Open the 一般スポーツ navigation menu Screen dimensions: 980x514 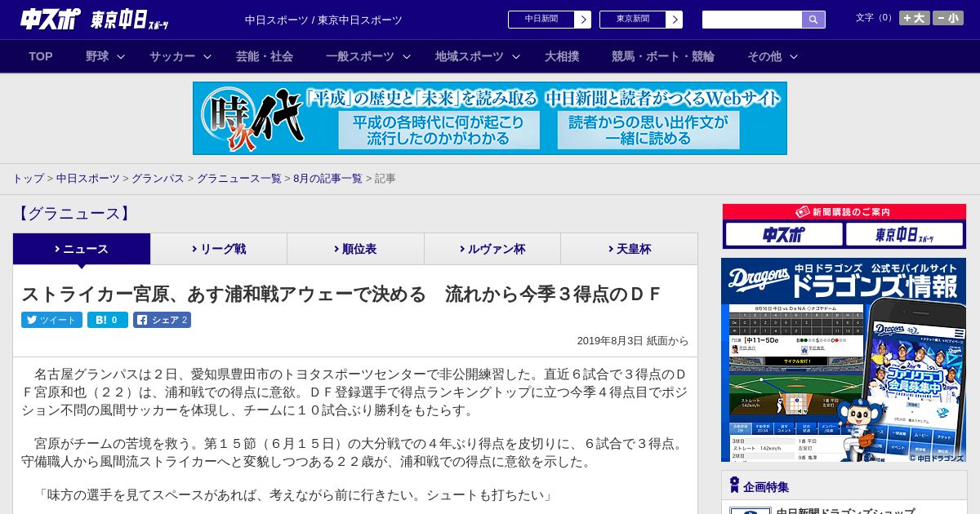pos(360,56)
